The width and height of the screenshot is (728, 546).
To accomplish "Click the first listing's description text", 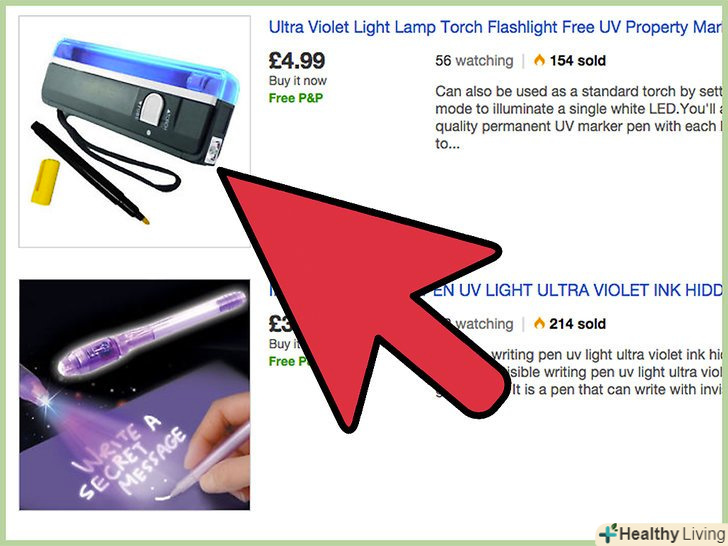I will click(578, 117).
